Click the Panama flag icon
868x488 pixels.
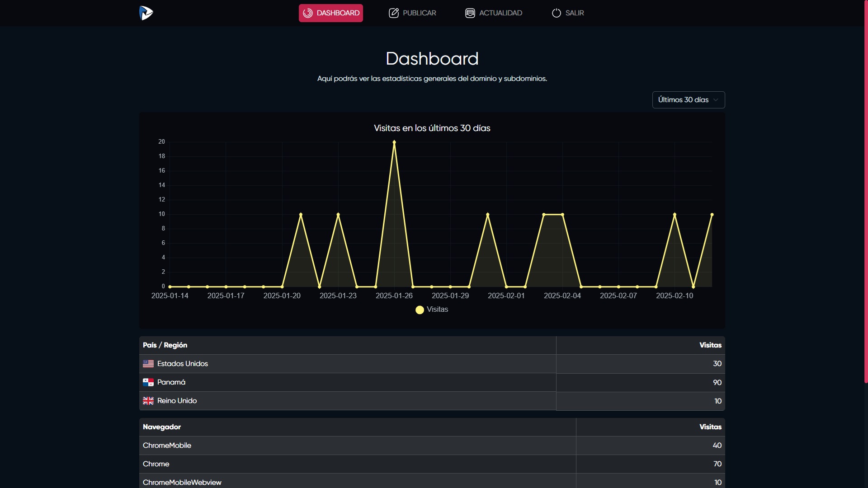[148, 382]
